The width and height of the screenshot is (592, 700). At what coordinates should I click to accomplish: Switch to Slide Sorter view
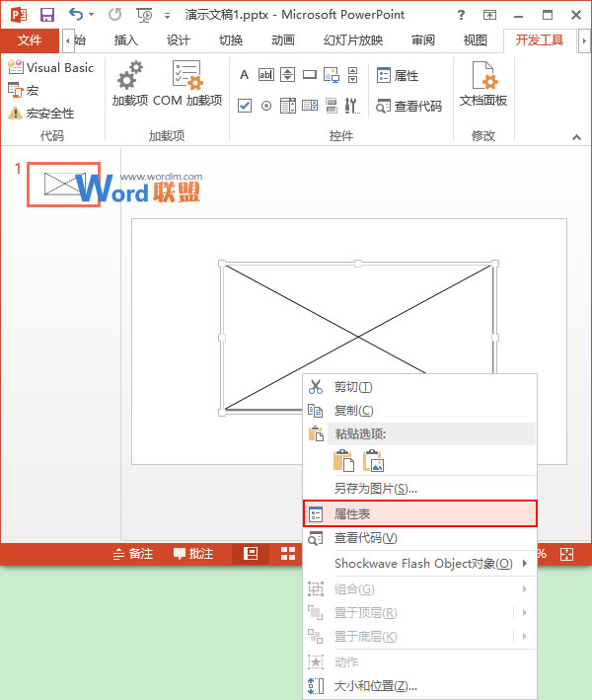click(x=288, y=554)
